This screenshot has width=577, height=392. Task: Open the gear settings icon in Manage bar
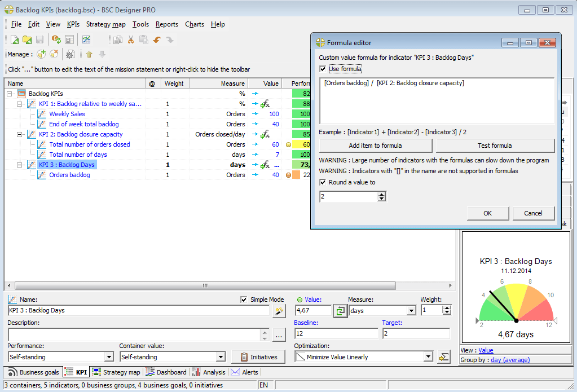[70, 55]
